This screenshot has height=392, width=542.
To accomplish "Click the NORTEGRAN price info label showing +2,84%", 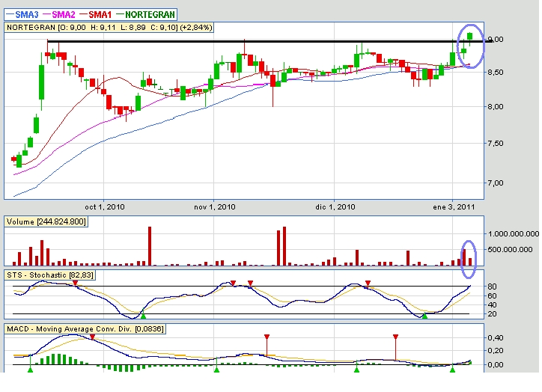I will pyautogui.click(x=109, y=27).
